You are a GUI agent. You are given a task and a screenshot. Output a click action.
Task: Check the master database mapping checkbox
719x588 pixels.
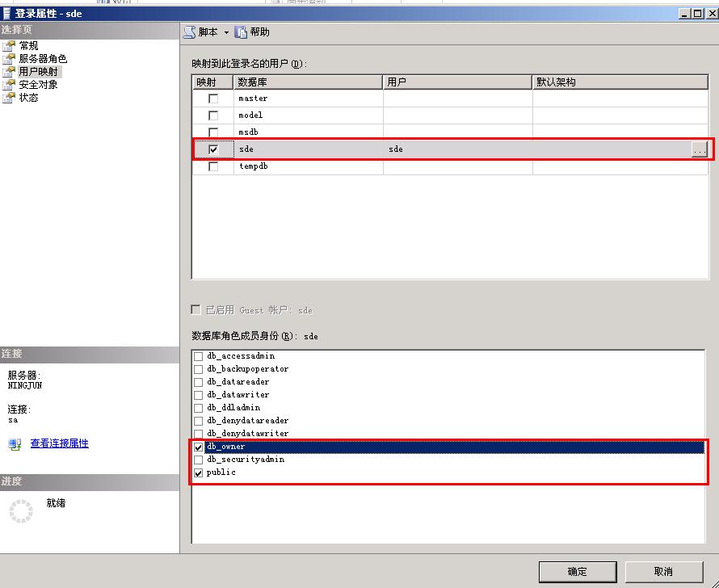pos(213,98)
